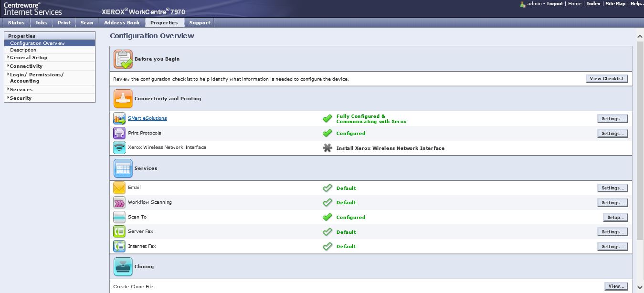Open Settings for Print Protocols

point(612,134)
